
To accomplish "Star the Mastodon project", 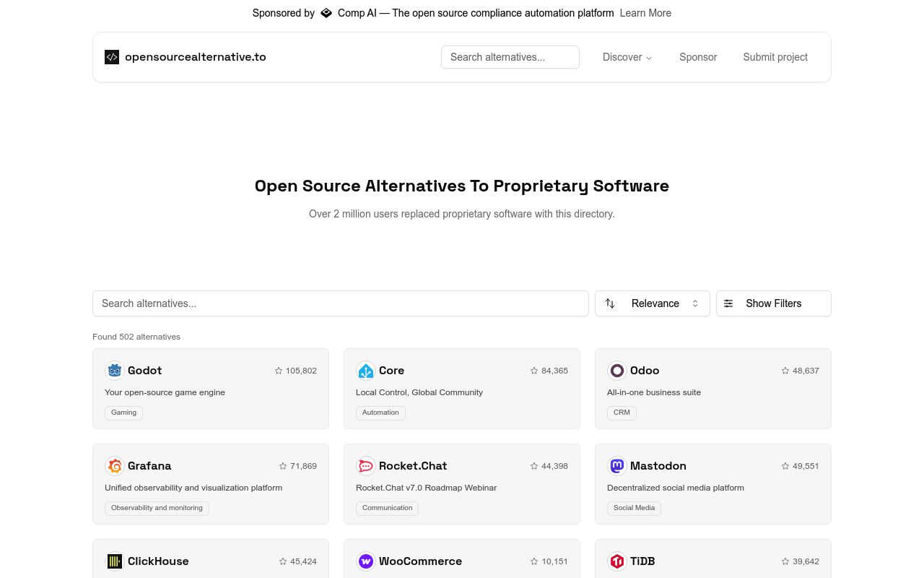I will (x=785, y=466).
